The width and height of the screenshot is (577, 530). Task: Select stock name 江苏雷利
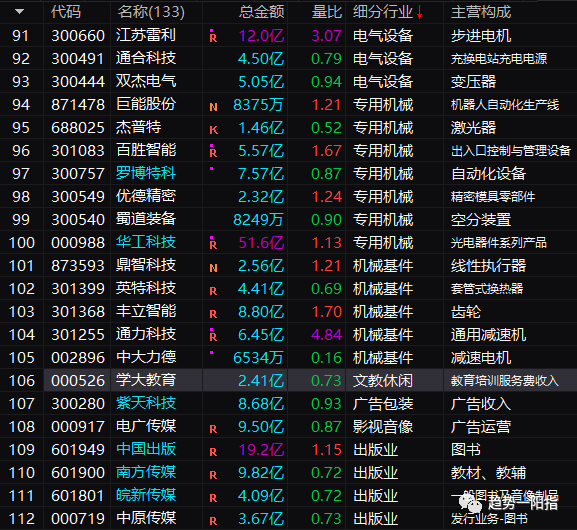tap(146, 35)
